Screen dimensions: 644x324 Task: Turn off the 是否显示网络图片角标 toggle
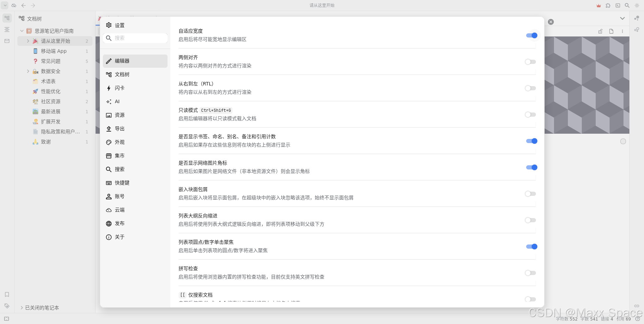(531, 167)
